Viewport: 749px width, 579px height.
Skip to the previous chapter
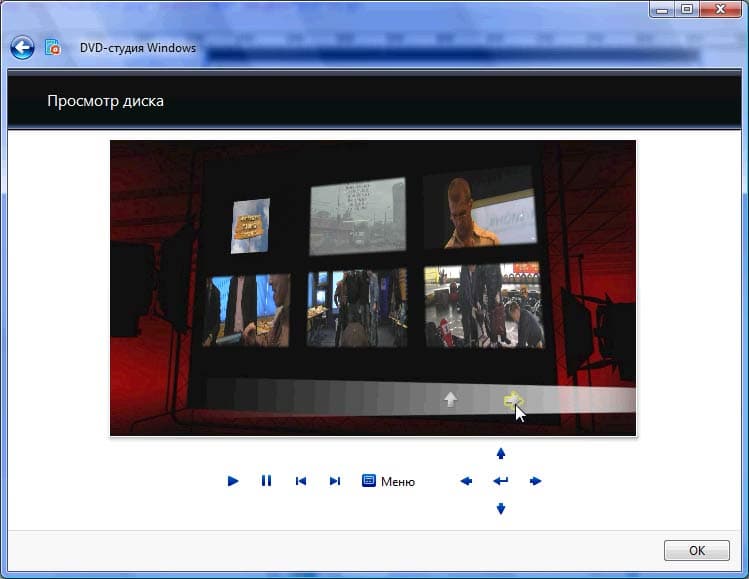(x=301, y=481)
